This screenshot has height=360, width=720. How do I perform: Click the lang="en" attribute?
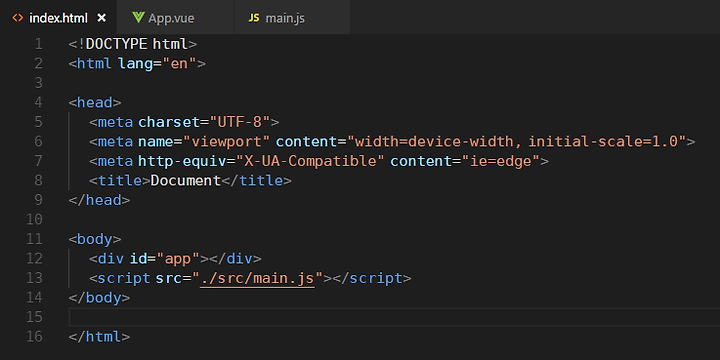click(158, 63)
